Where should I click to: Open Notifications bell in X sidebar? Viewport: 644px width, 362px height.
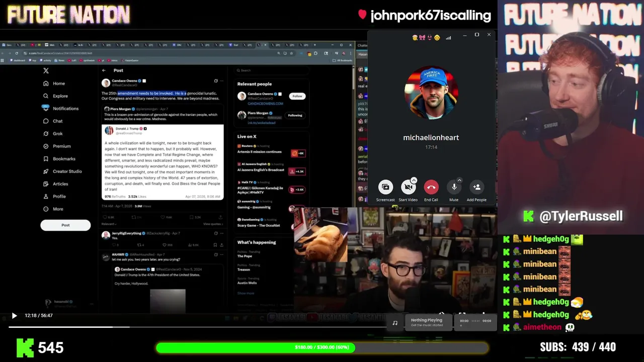pyautogui.click(x=46, y=108)
